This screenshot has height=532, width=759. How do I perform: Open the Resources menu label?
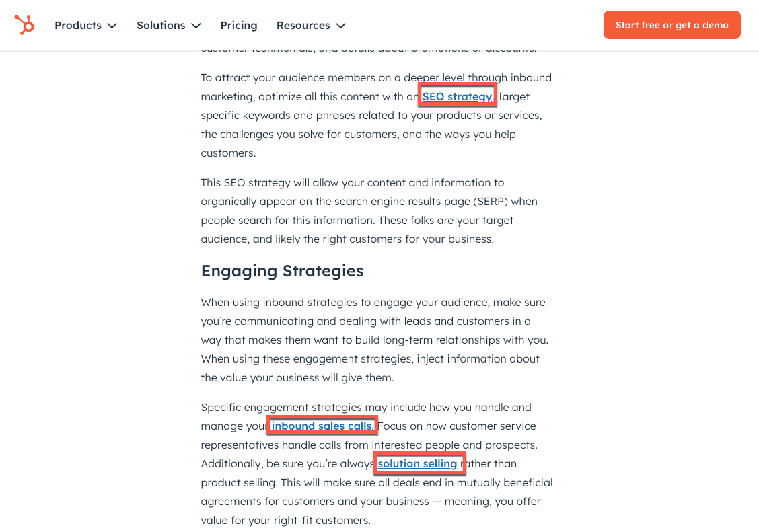pyautogui.click(x=303, y=26)
